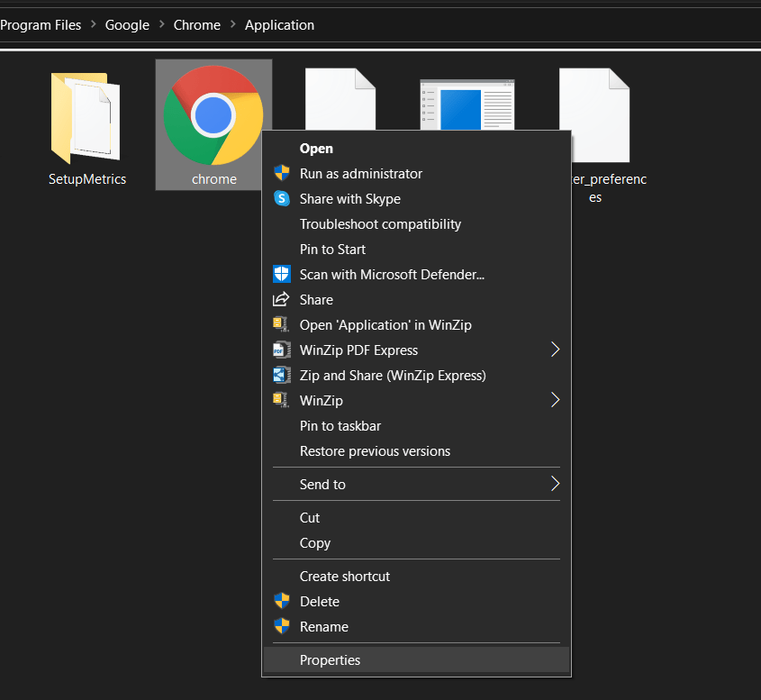Click the Microsoft Defender shield icon
The image size is (761, 700).
[x=281, y=274]
